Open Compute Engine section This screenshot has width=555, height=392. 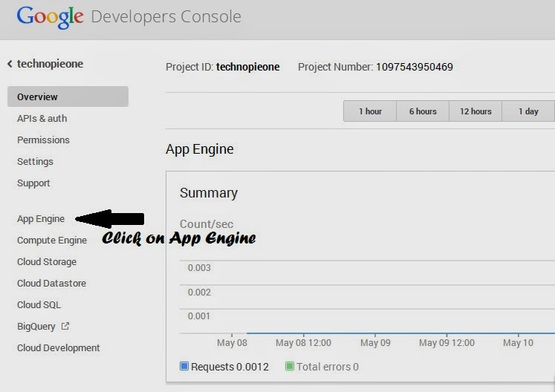[x=52, y=241]
